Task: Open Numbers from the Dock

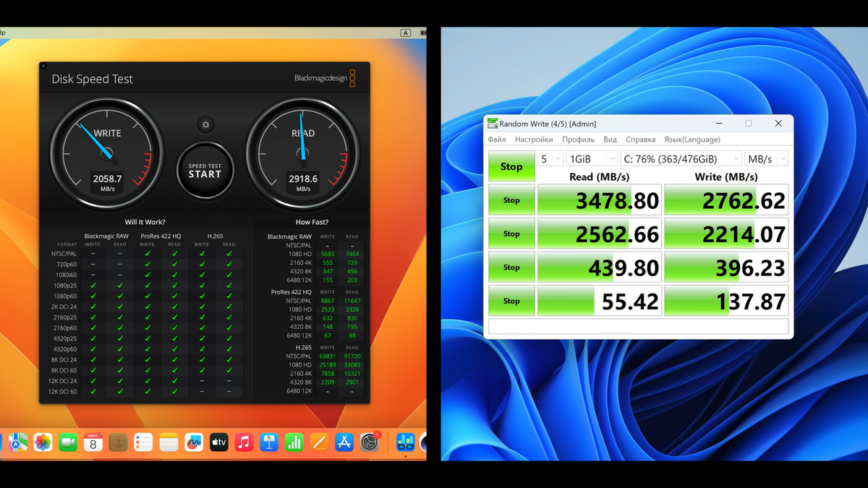Action: [294, 442]
